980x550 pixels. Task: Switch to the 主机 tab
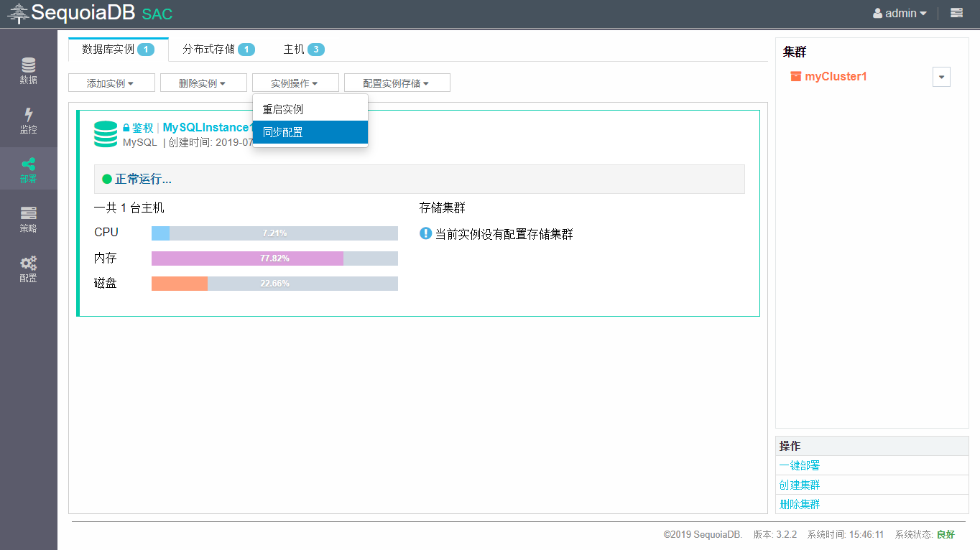[x=303, y=50]
